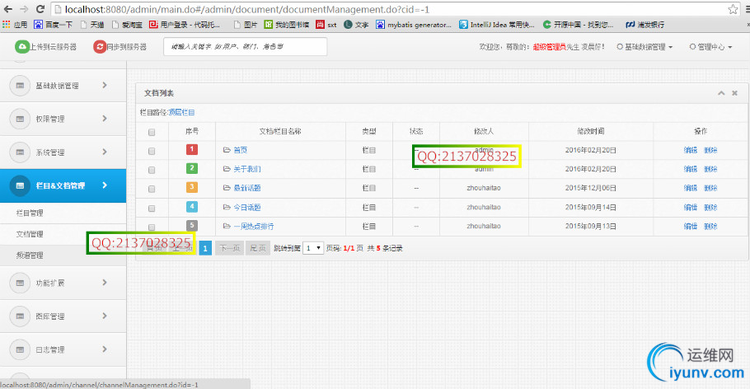750x389 pixels.
Task: Open the 基础数据管理 dropdown in top bar
Action: pos(645,47)
